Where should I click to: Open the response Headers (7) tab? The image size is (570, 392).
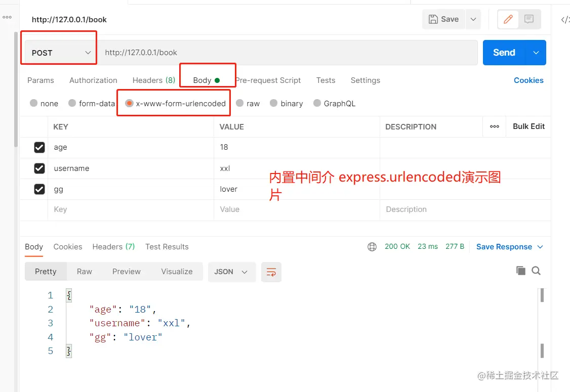113,247
